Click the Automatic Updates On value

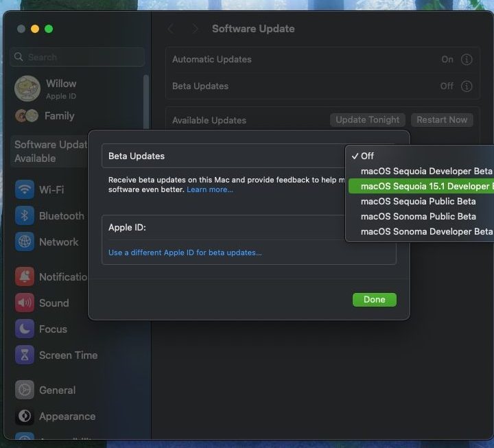point(447,59)
